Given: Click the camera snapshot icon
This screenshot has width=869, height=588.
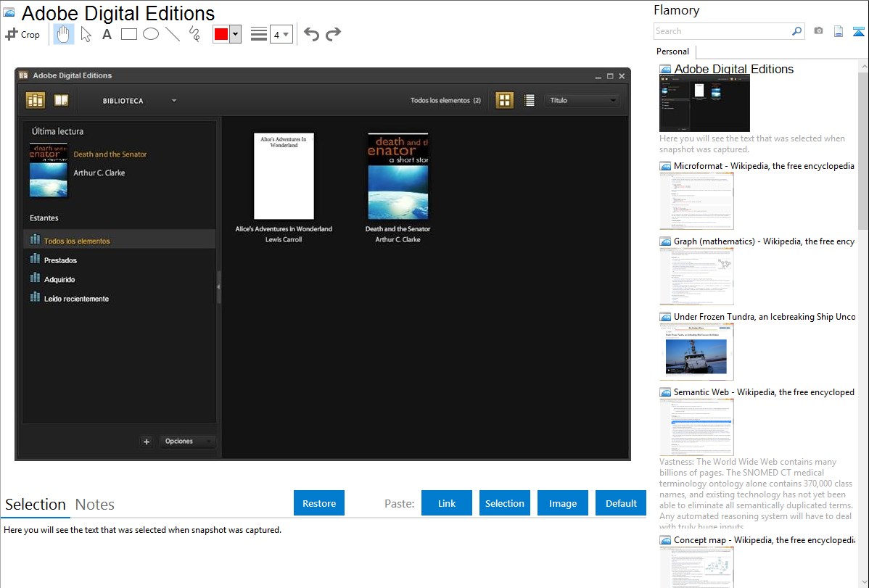Looking at the screenshot, I should pyautogui.click(x=818, y=31).
